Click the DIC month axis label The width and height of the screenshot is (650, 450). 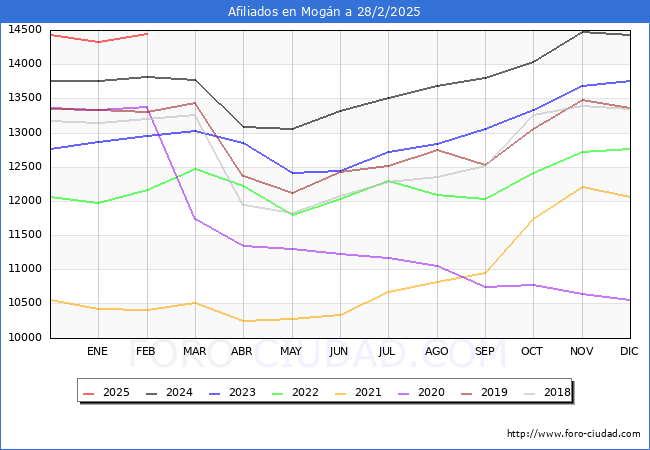[629, 351]
